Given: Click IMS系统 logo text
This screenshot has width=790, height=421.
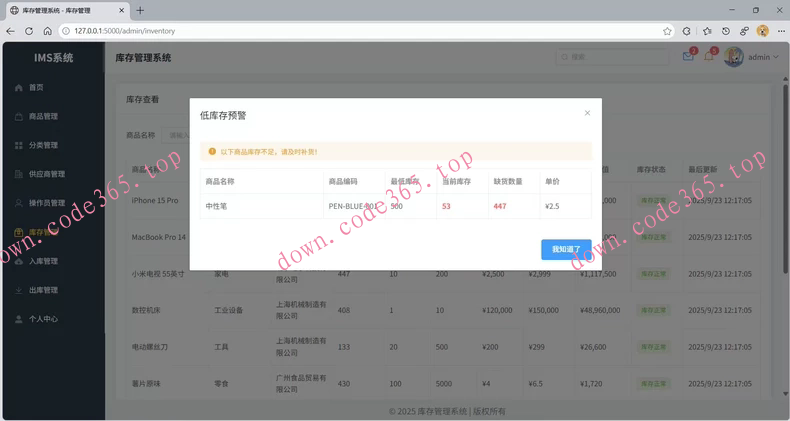Looking at the screenshot, I should click(x=53, y=58).
